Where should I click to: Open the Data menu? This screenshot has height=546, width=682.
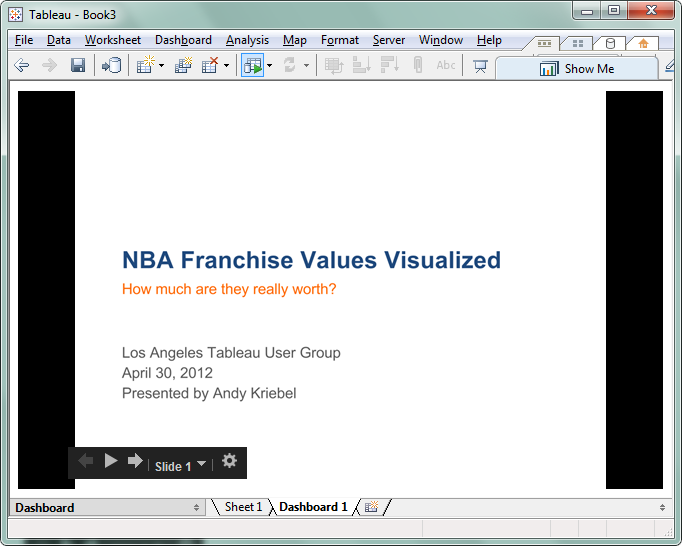tap(59, 40)
